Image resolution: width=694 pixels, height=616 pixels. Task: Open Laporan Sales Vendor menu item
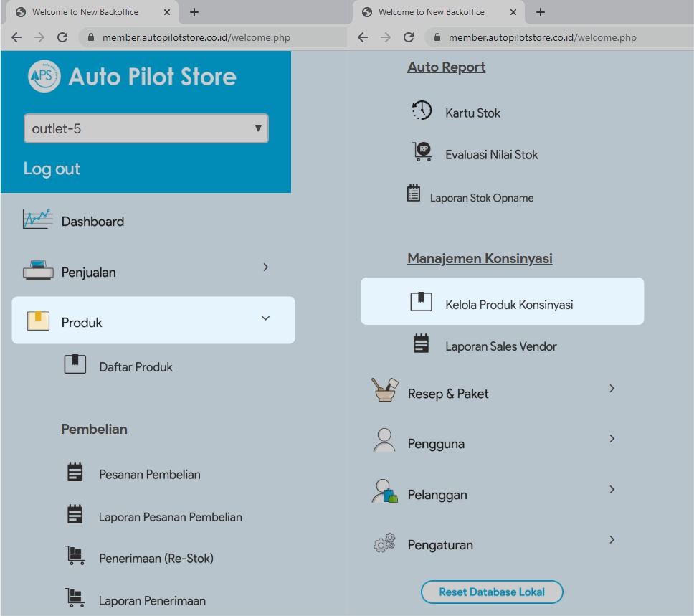[500, 346]
